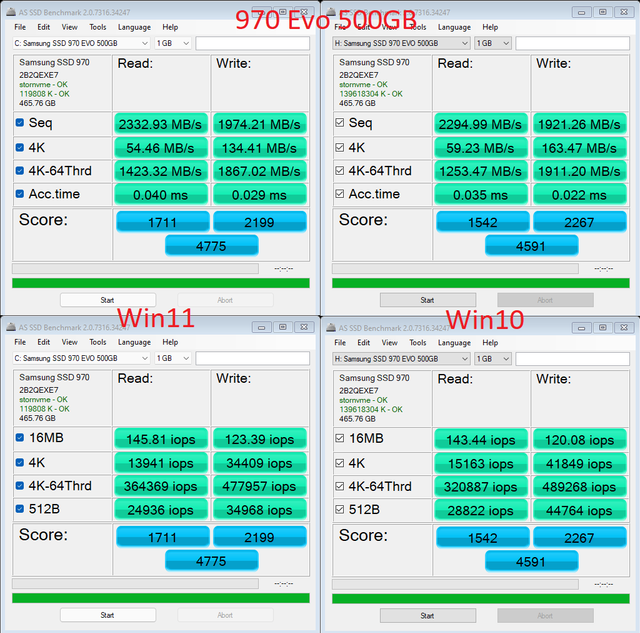
Task: Toggle 4K checkbox beside 15163 iops
Action: coord(340,463)
